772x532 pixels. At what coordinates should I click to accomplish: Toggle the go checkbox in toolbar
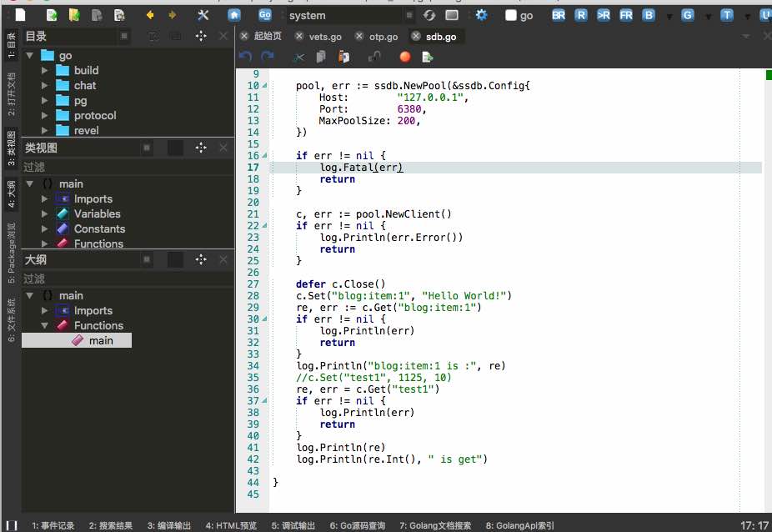511,16
